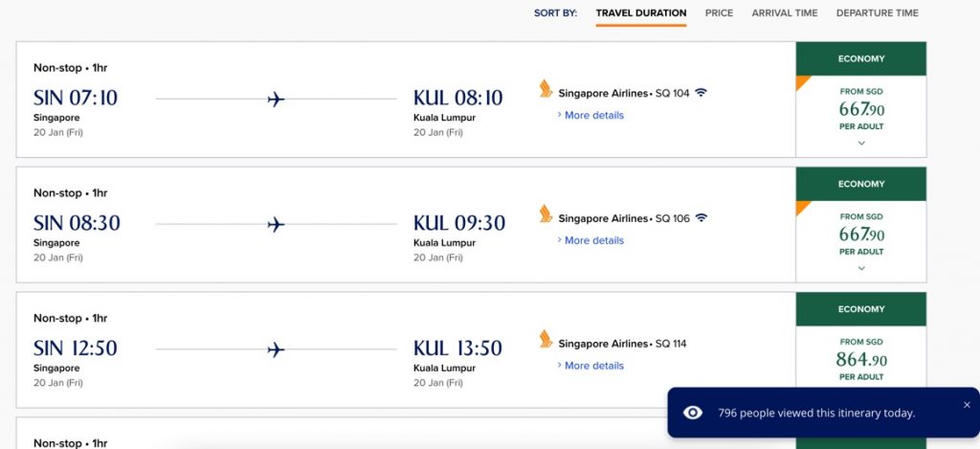Image resolution: width=980 pixels, height=449 pixels.
Task: Expand economy fare for the 08:30 flight
Action: tap(861, 268)
